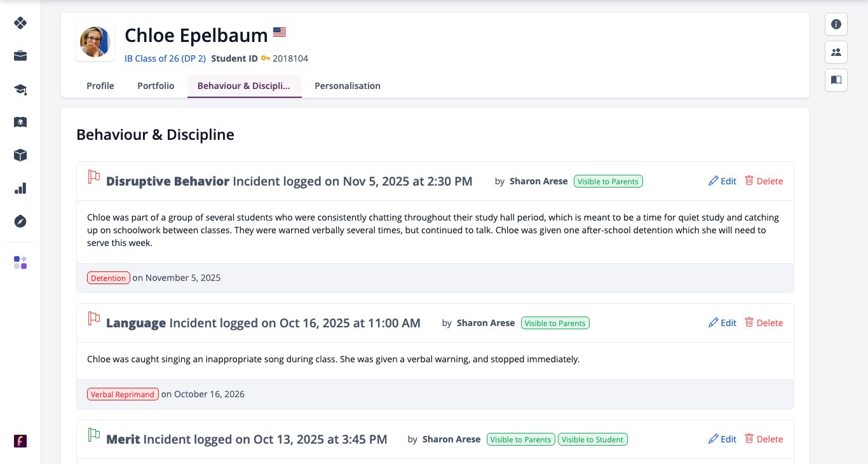
Task: Click the Detention tag label
Action: tap(109, 278)
